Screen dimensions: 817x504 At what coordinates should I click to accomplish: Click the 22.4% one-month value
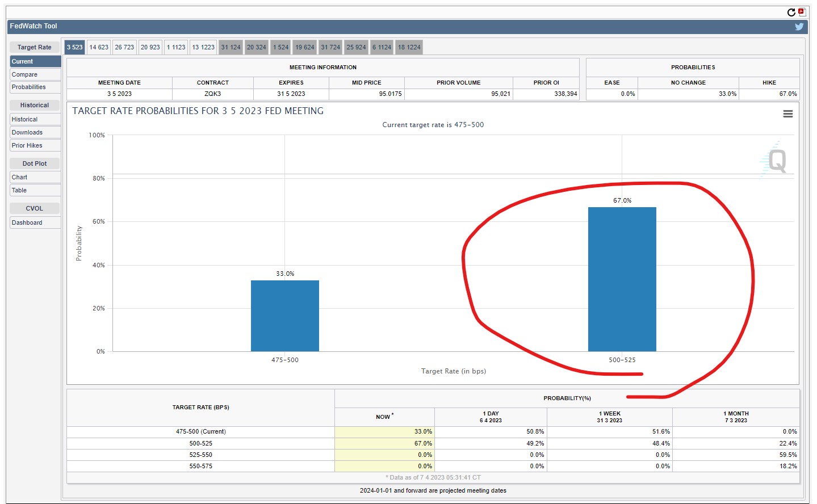click(788, 443)
